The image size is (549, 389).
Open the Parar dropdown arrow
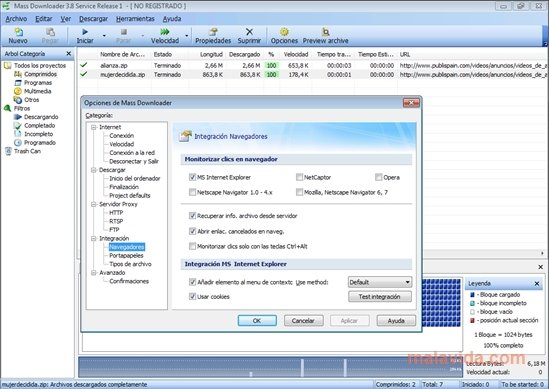143,36
